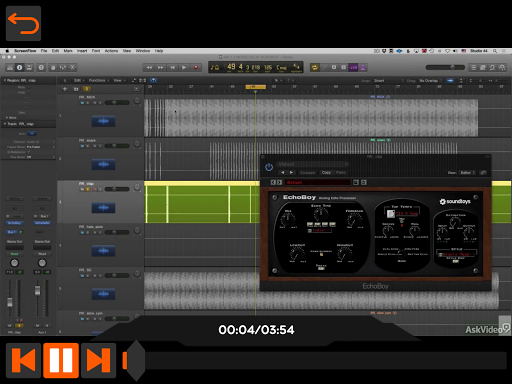This screenshot has width=512, height=384.
Task: Toggle the yellow solo button above tracks
Action: [x=87, y=89]
